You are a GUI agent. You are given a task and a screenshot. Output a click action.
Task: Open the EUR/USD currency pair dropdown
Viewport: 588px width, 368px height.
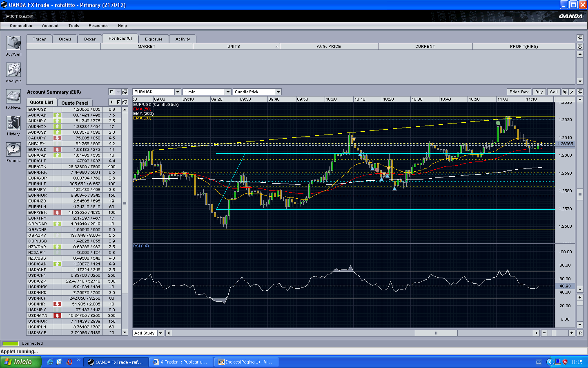pos(178,92)
